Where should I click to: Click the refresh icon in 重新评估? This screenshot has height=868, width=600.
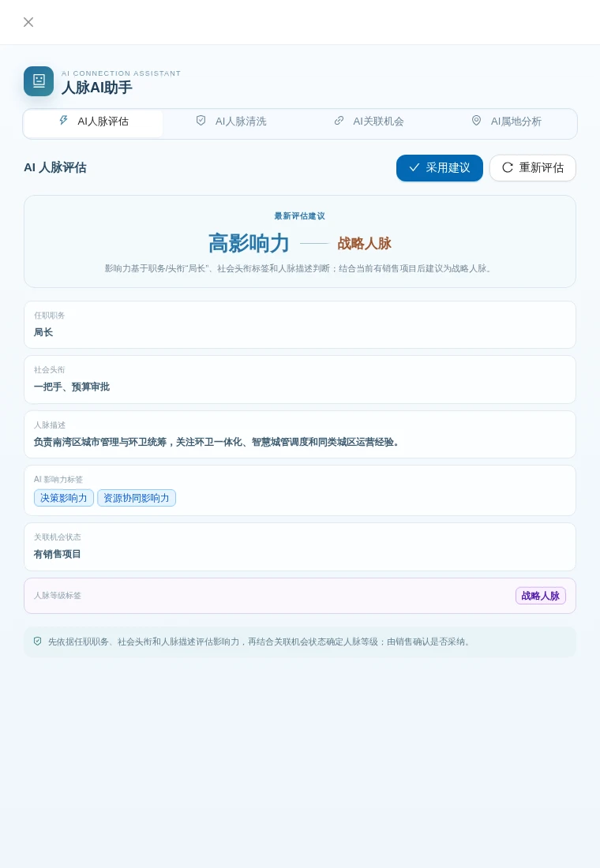[508, 168]
